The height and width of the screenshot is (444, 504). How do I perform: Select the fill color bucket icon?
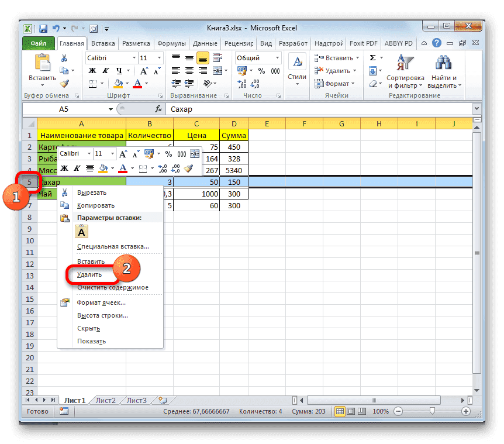point(118,83)
